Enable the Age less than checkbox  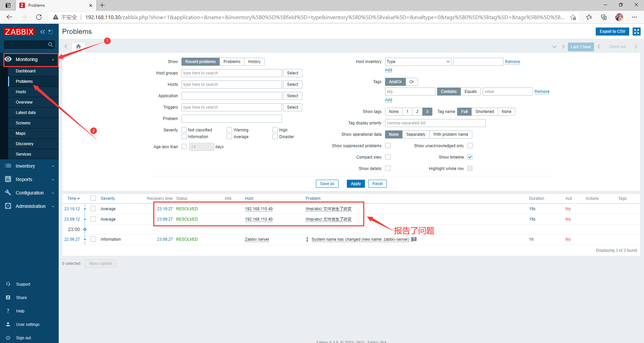pyautogui.click(x=184, y=147)
